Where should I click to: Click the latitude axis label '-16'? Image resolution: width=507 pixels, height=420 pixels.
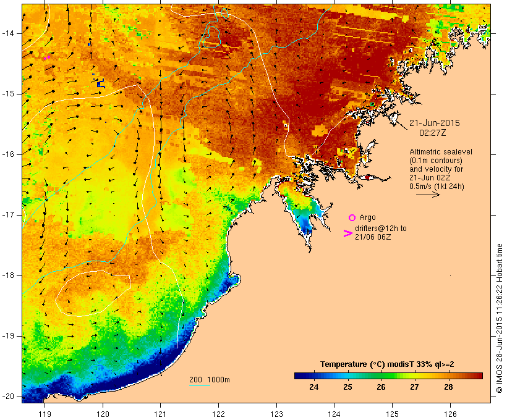[8, 154]
